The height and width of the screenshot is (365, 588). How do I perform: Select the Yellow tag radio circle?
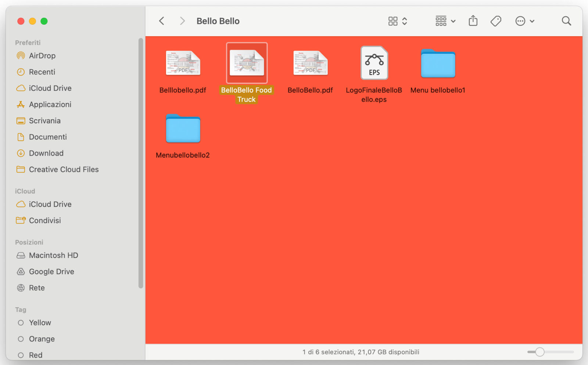pos(21,323)
